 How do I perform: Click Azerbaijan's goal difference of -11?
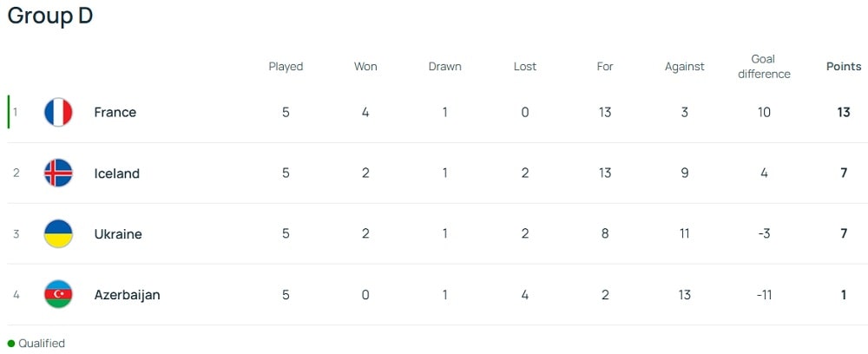(764, 295)
